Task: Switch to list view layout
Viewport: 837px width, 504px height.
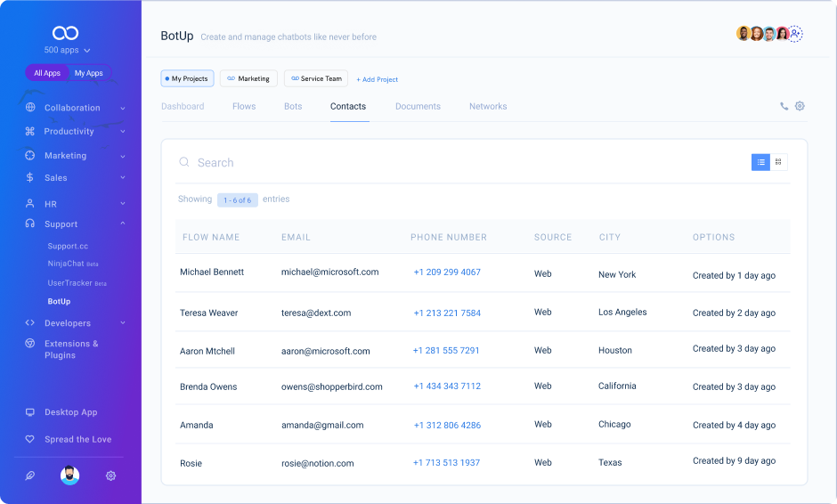Action: pyautogui.click(x=760, y=162)
